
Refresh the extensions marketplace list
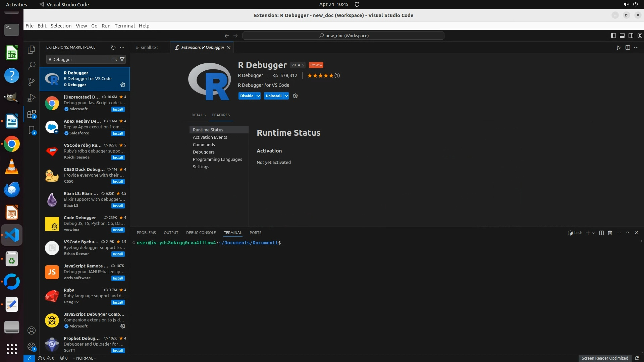tap(113, 48)
